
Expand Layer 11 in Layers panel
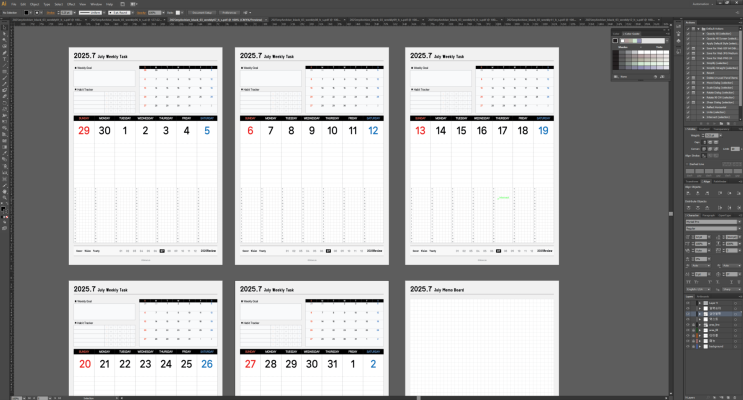coord(700,303)
